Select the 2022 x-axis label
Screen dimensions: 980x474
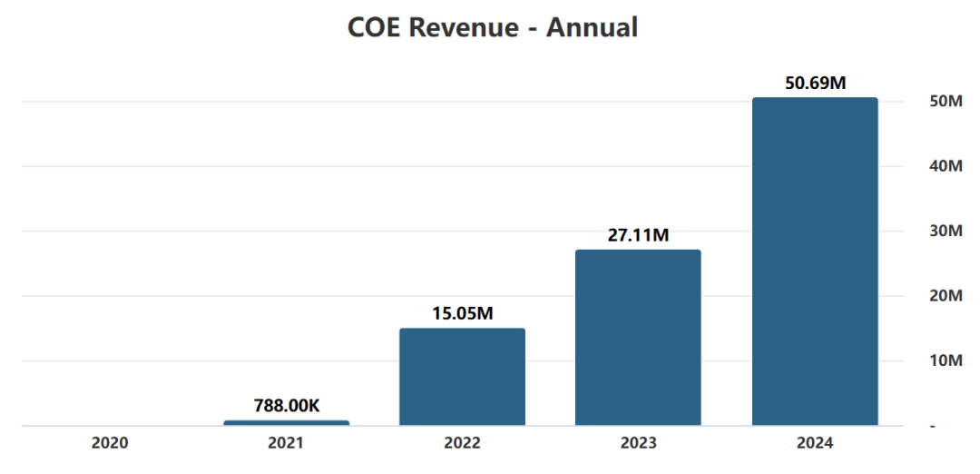point(462,443)
